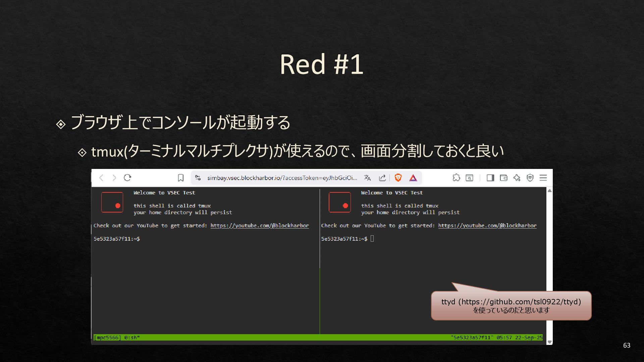
Task: Open the Brave Wallet icon
Action: pos(503,178)
